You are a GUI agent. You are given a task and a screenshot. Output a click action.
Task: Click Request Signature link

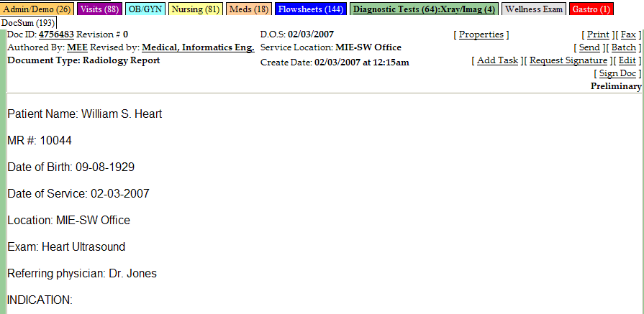pyautogui.click(x=568, y=60)
